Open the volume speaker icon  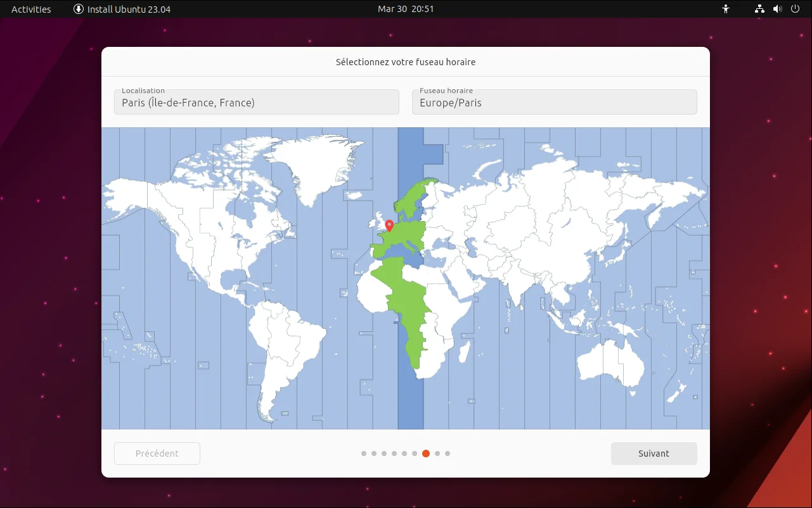[x=778, y=9]
